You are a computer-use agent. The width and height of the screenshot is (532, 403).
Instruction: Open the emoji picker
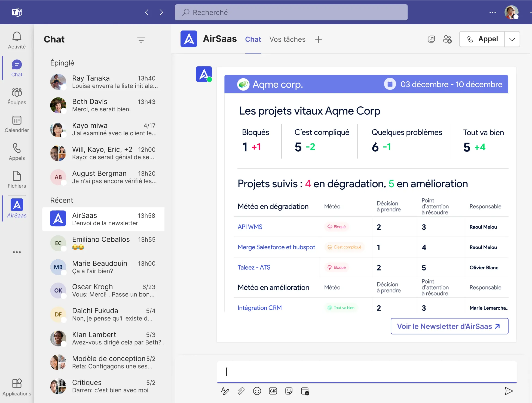click(257, 391)
